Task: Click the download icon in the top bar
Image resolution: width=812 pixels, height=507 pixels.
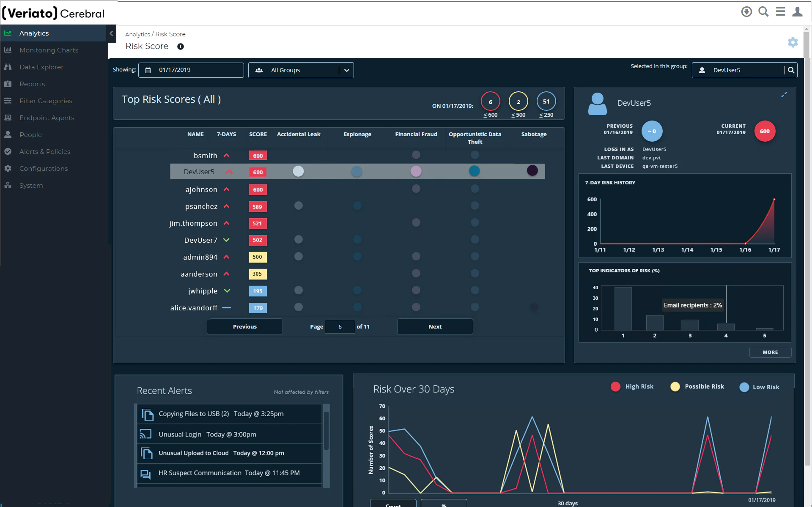Action: pos(746,11)
